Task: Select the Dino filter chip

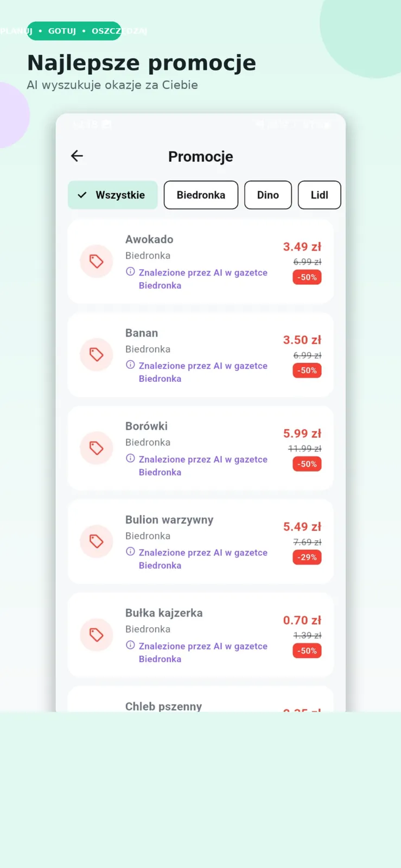Action: click(268, 195)
